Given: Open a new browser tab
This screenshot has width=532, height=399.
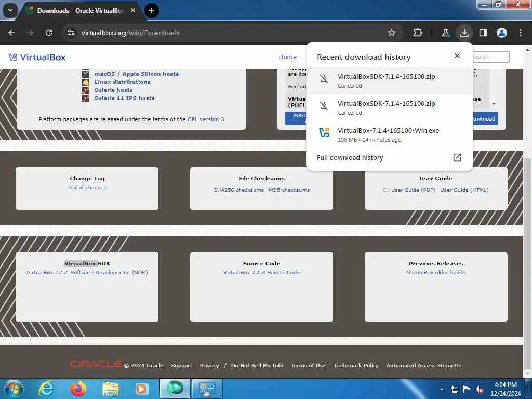Looking at the screenshot, I should [152, 10].
